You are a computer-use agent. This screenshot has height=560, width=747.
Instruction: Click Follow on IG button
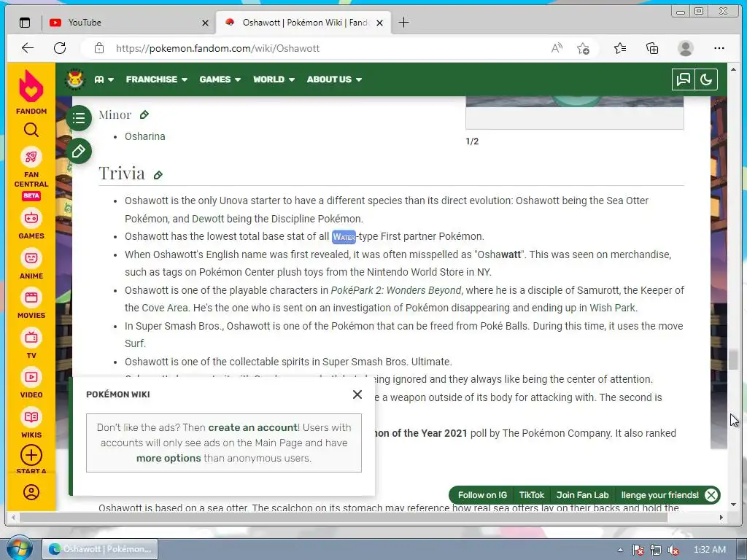[x=482, y=495]
